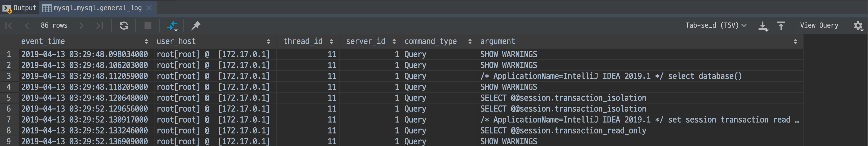Select 'SELECT @@session.transaction_read_only' cell
The width and height of the screenshot is (868, 146).
click(x=640, y=130)
